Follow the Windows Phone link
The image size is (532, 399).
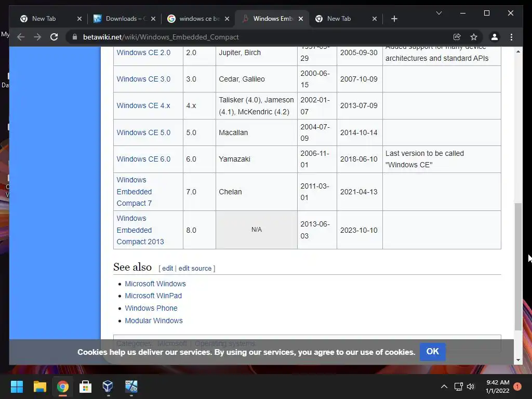151,308
